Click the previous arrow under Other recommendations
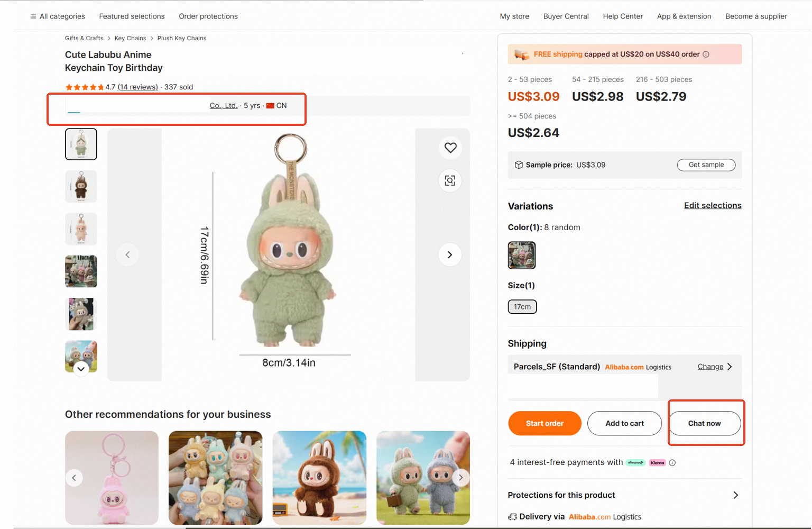Screen dimensions: 812x529 pos(74,477)
